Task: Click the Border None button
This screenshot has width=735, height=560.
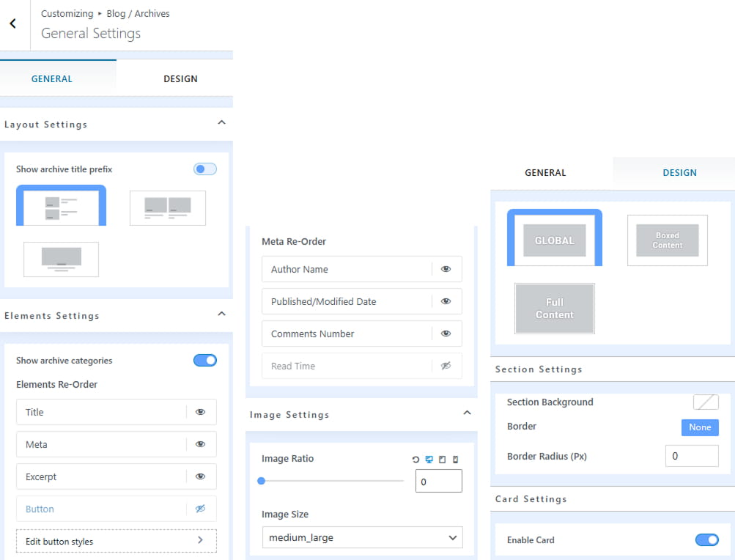Action: click(x=700, y=427)
